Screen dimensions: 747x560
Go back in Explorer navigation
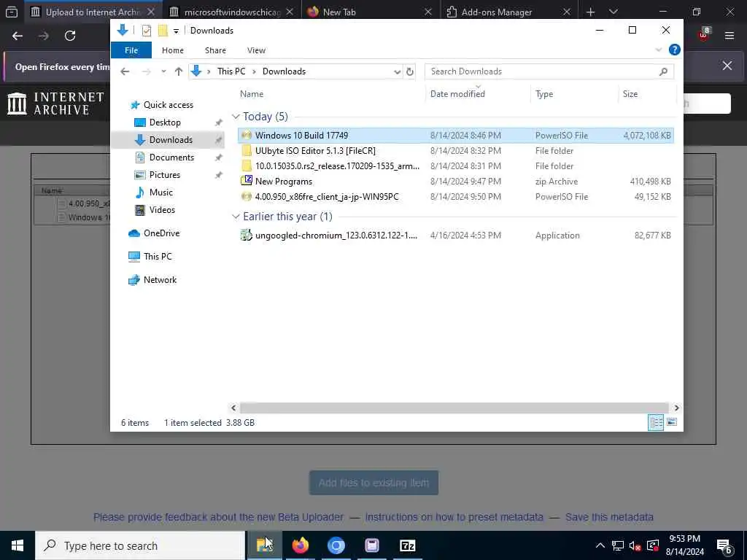[x=125, y=71]
